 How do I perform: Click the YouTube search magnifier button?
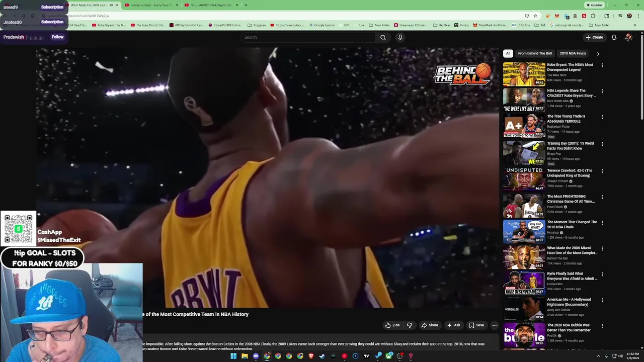point(383,37)
